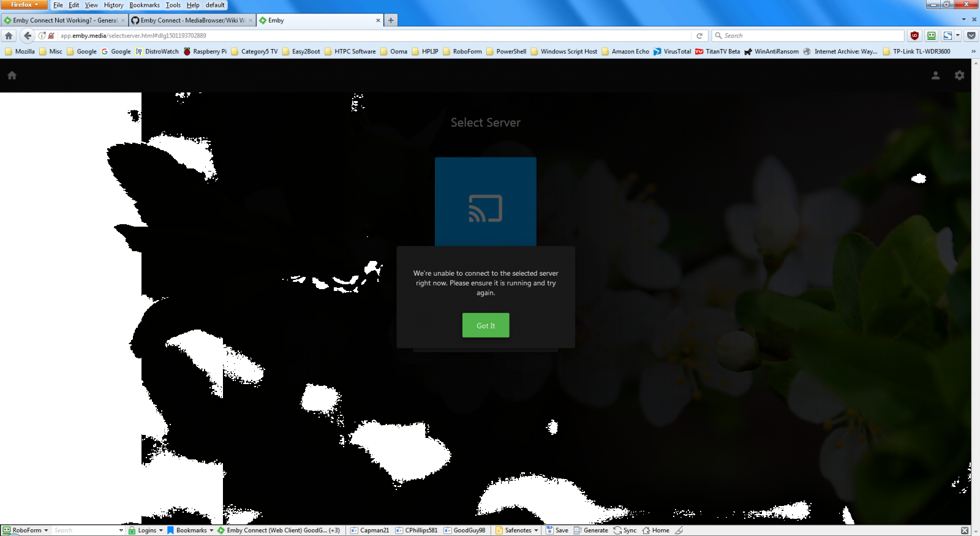Screen dimensions: 980x536
Task: Show more bookmarks with the overflow chevron
Action: click(x=973, y=51)
